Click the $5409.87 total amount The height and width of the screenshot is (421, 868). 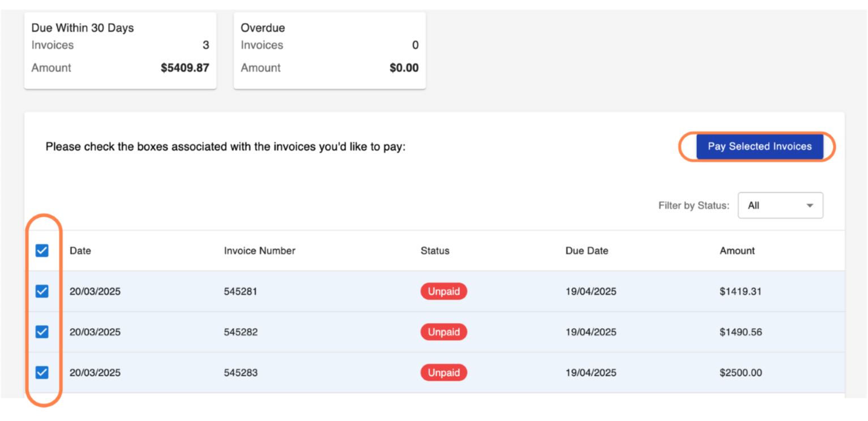[185, 68]
